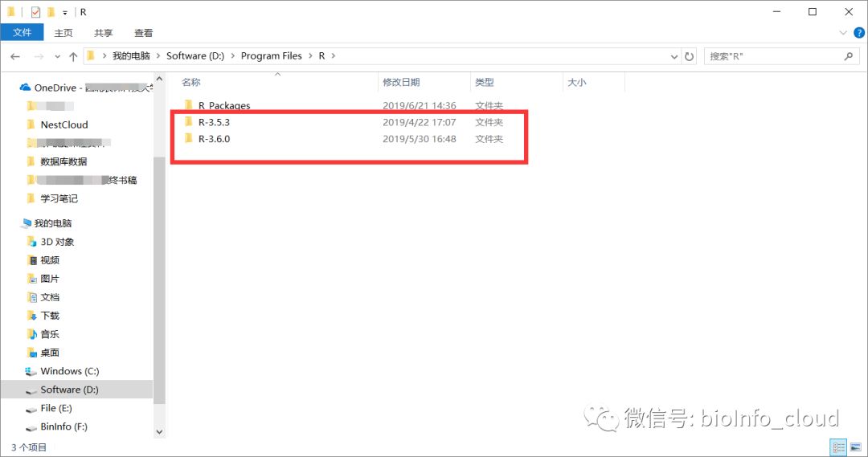868x457 pixels.
Task: Select the R_Packages folder
Action: click(224, 105)
